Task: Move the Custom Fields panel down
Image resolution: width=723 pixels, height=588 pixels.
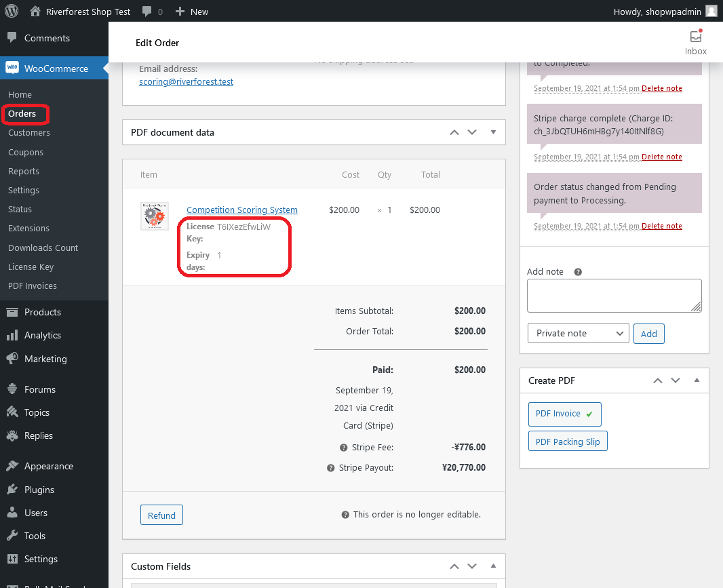Action: pos(472,566)
